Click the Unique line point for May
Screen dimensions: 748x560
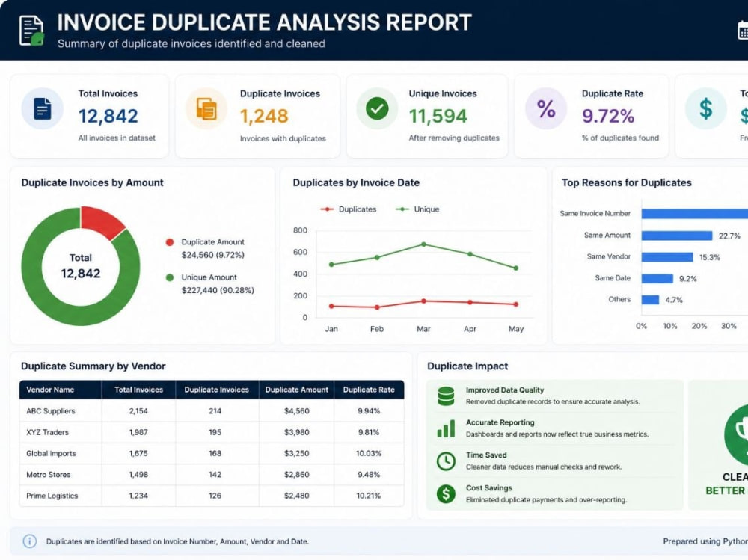coord(516,268)
